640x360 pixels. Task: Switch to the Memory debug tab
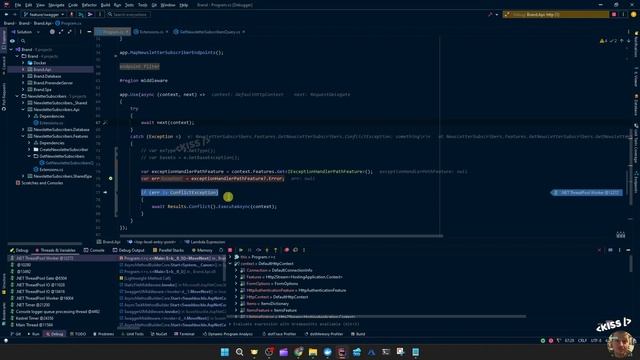pos(202,250)
